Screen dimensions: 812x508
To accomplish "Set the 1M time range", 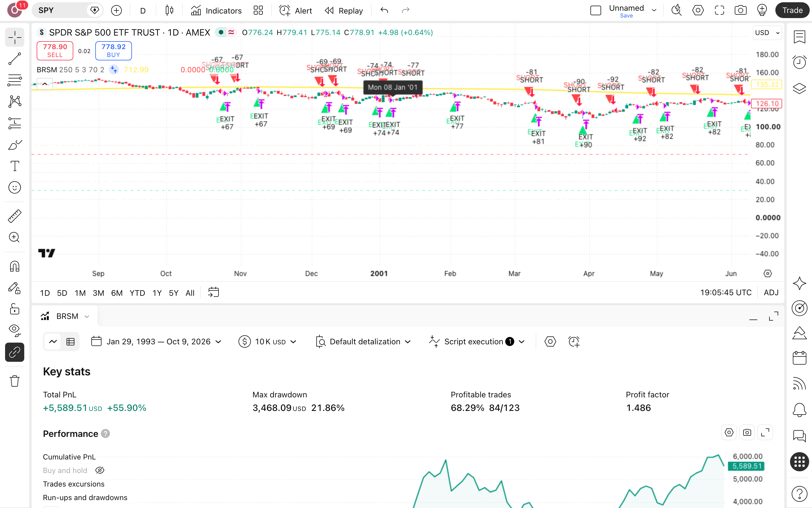I will point(80,293).
